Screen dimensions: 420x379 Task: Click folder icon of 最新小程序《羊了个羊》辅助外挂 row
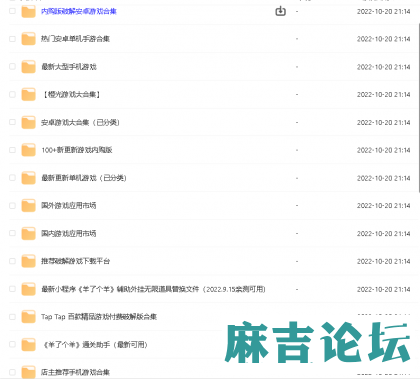(28, 289)
